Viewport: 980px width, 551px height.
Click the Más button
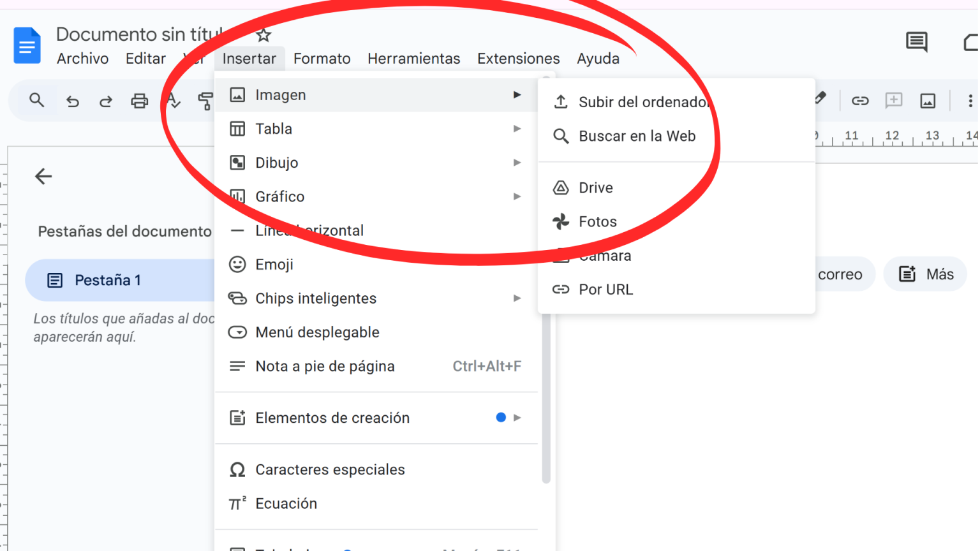click(x=924, y=274)
